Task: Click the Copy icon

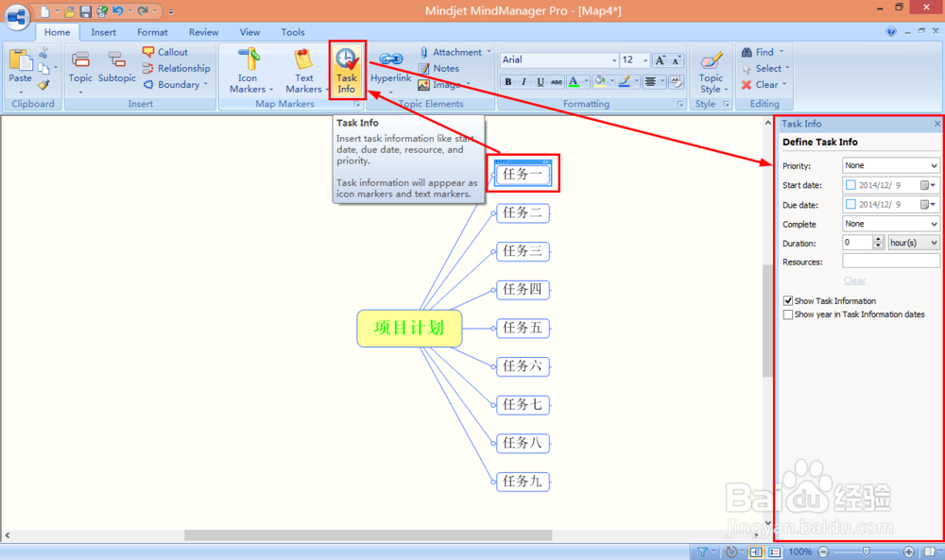Action: (43, 68)
